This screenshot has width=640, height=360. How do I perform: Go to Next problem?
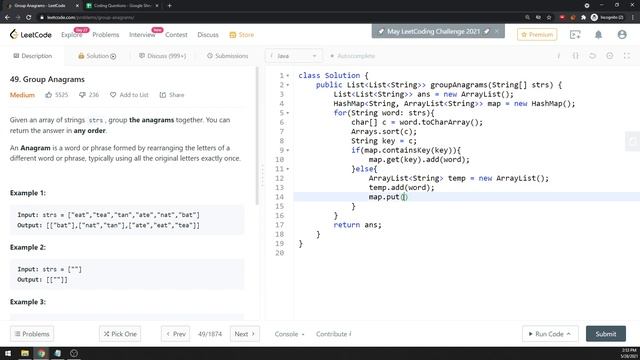click(x=244, y=334)
